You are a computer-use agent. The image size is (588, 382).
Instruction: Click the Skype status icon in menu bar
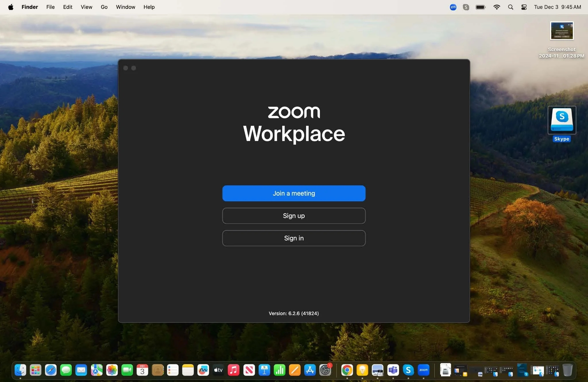[466, 7]
